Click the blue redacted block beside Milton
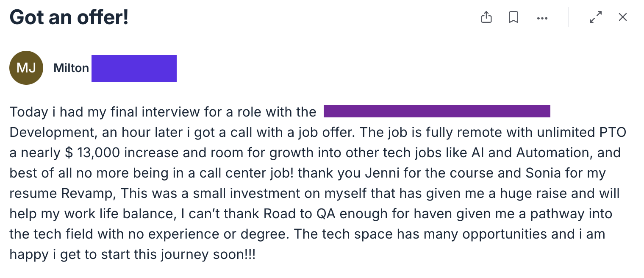The width and height of the screenshot is (644, 278). pos(134,68)
